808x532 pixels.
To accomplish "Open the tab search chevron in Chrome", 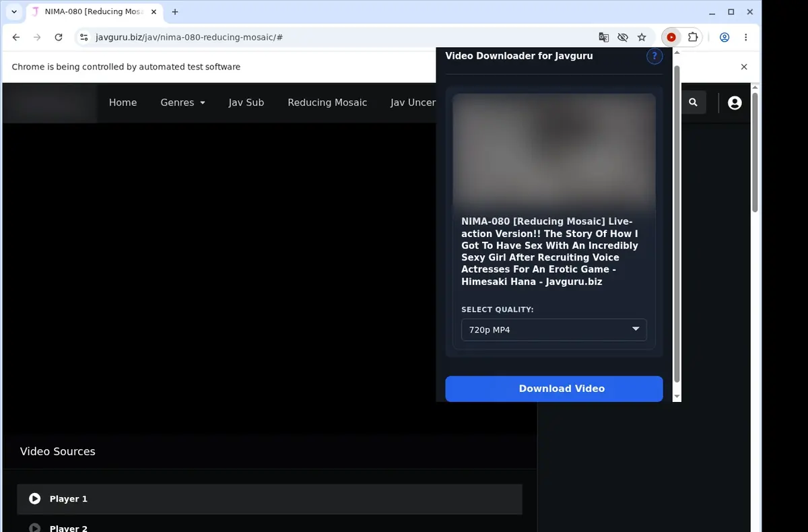I will tap(14, 11).
